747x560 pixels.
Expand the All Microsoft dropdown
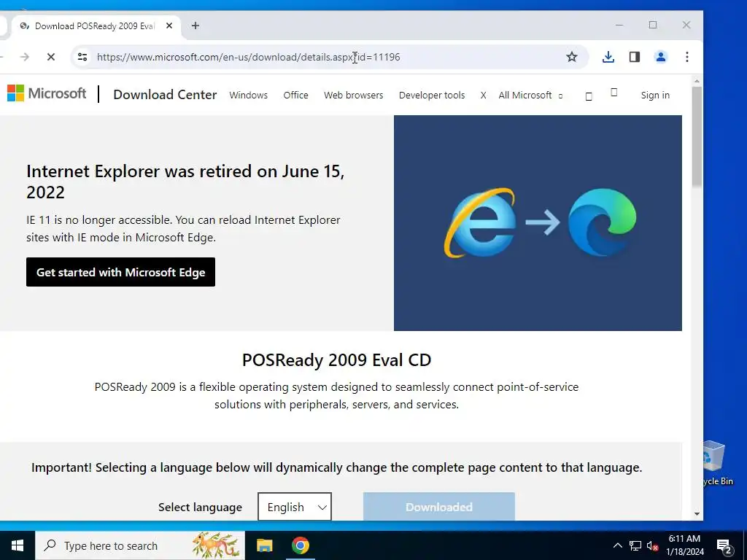coord(530,96)
